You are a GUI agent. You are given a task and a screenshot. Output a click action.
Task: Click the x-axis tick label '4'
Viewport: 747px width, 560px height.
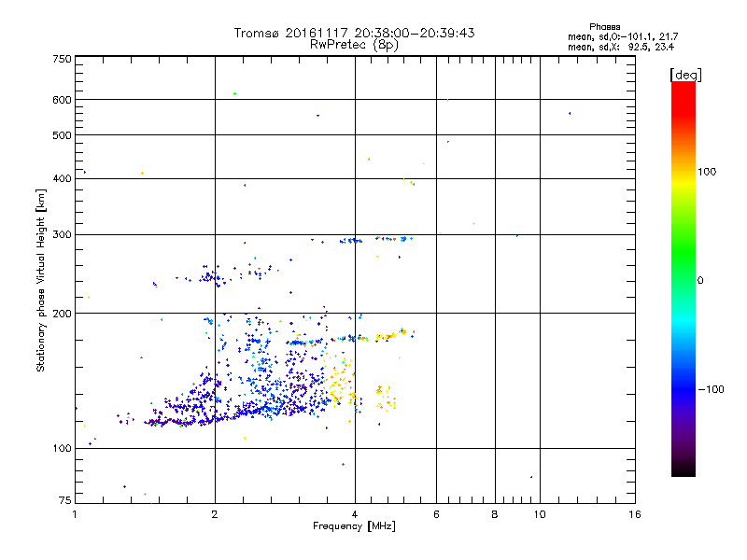pyautogui.click(x=355, y=514)
